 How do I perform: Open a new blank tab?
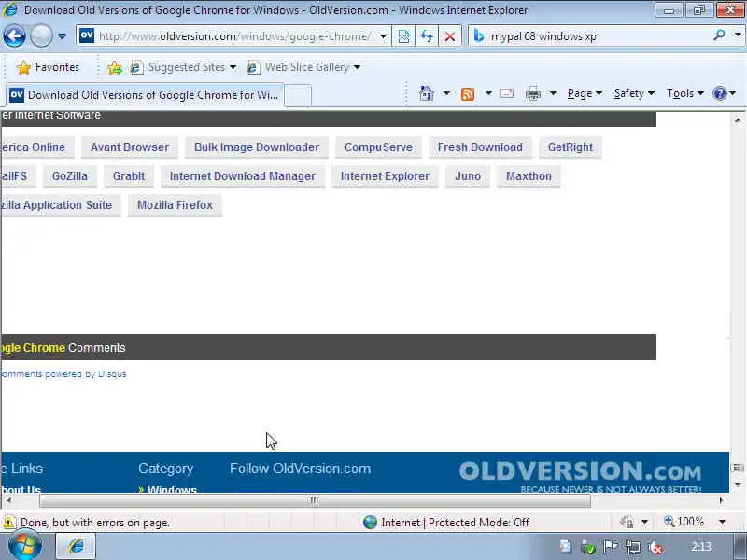pos(298,96)
